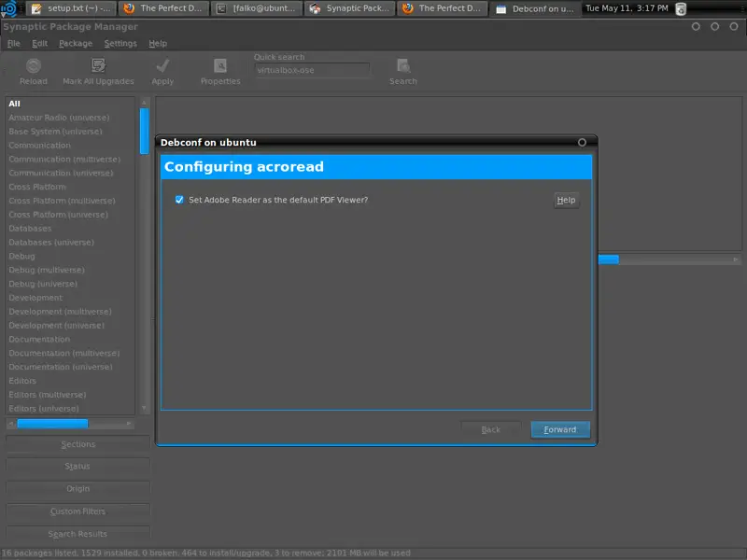Open the Settings menu

click(x=120, y=43)
